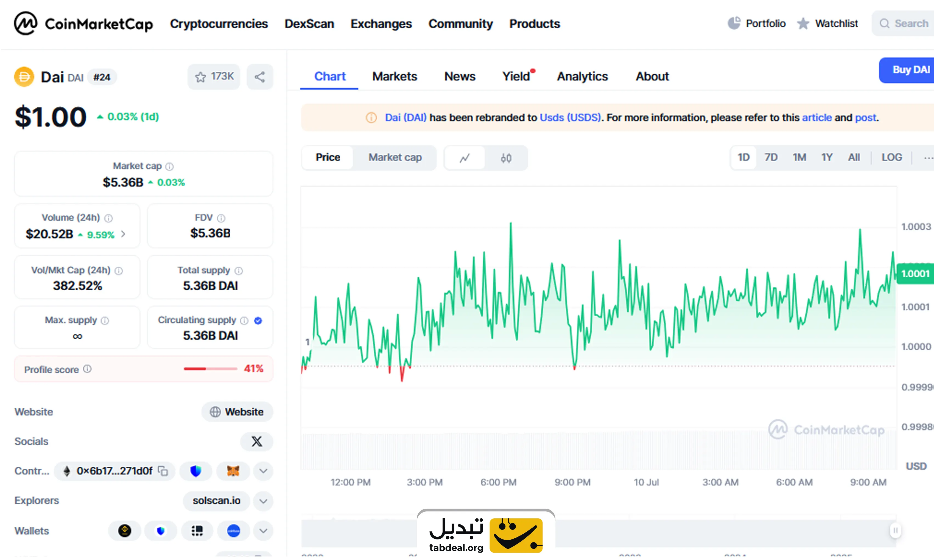Image resolution: width=934 pixels, height=560 pixels.
Task: Click the Ethereum icon in contract chip
Action: click(x=67, y=471)
